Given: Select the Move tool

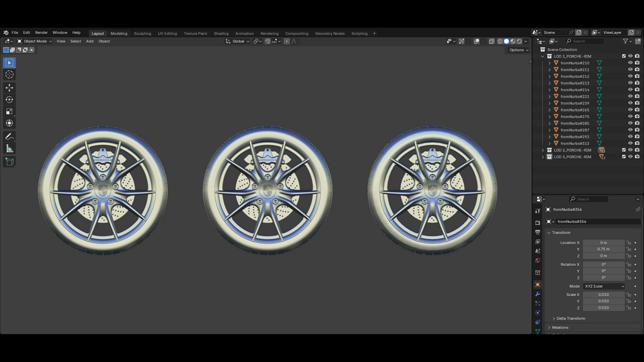Looking at the screenshot, I should [9, 88].
